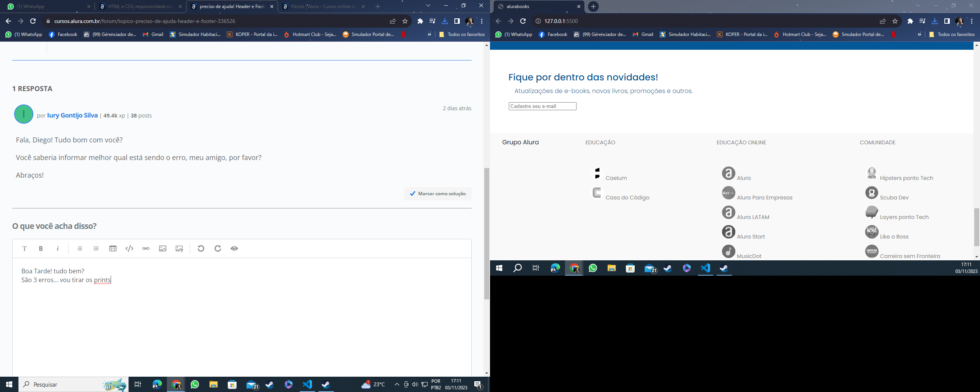Screen dimensions: 980x392
Task: Click into the reply text area
Action: [x=242, y=318]
